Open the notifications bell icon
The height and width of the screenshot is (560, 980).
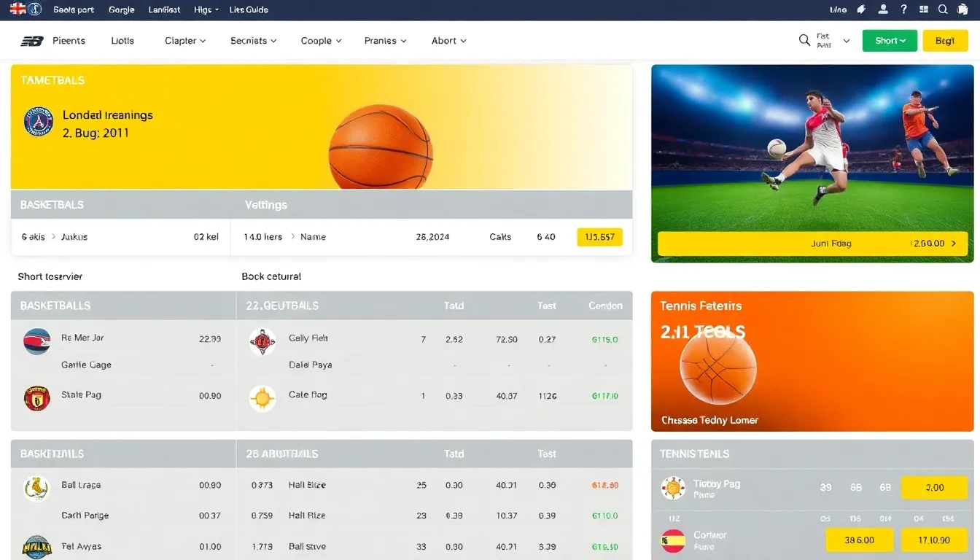pyautogui.click(x=962, y=9)
